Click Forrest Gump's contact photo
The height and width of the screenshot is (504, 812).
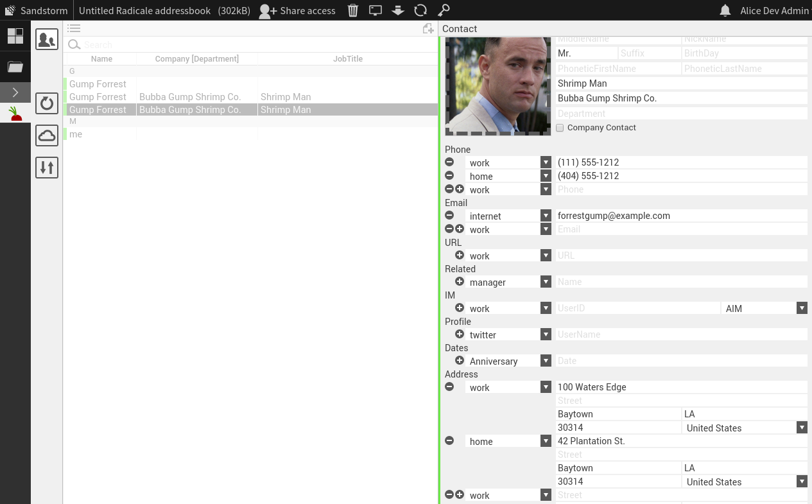[497, 85]
